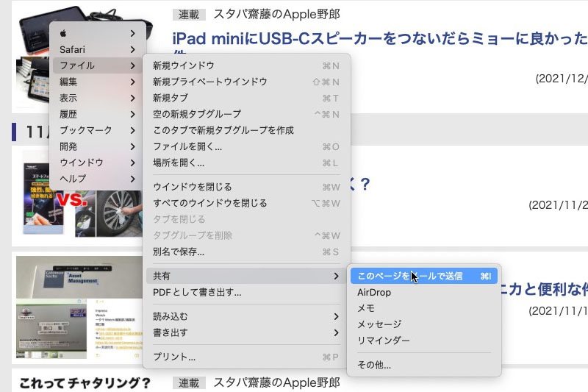This screenshot has height=392, width=588.
Task: Expand the chevron next to ヘルプ
Action: pos(133,179)
